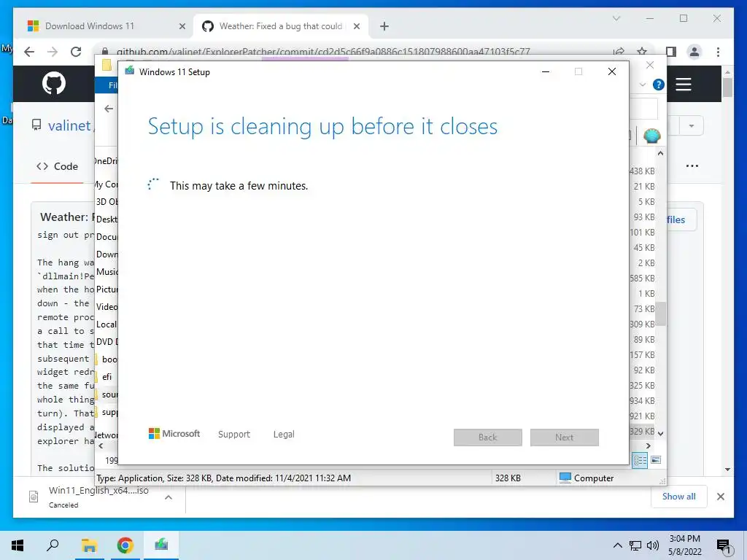Open the Win11_English_x64 download item menu chevron
747x560 pixels.
[x=169, y=497]
